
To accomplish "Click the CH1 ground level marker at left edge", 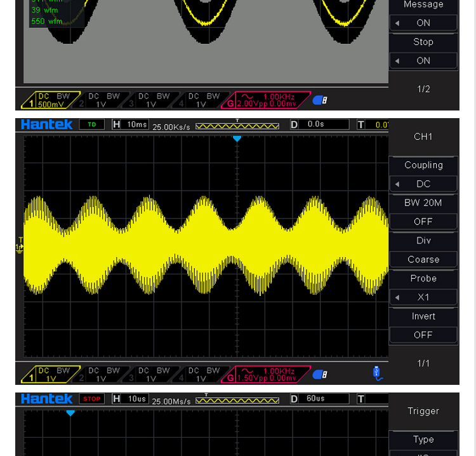I will (x=20, y=247).
